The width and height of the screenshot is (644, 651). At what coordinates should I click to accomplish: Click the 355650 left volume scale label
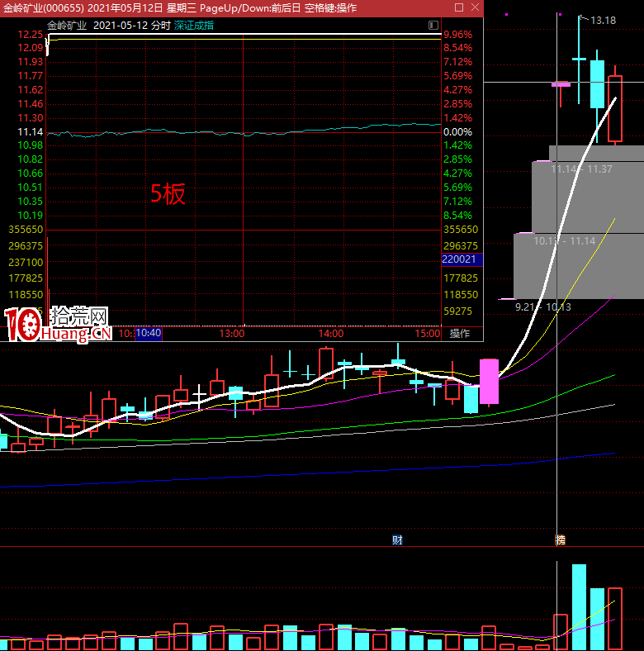coord(26,230)
